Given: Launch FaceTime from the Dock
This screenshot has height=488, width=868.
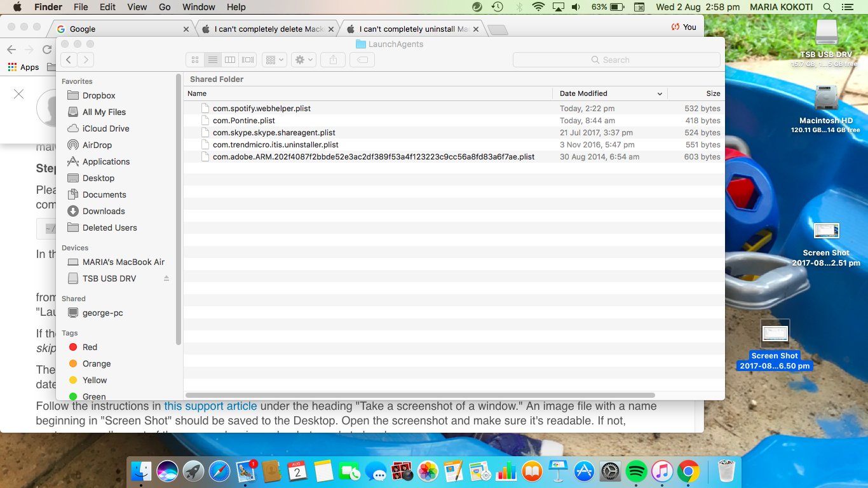Looking at the screenshot, I should point(349,471).
